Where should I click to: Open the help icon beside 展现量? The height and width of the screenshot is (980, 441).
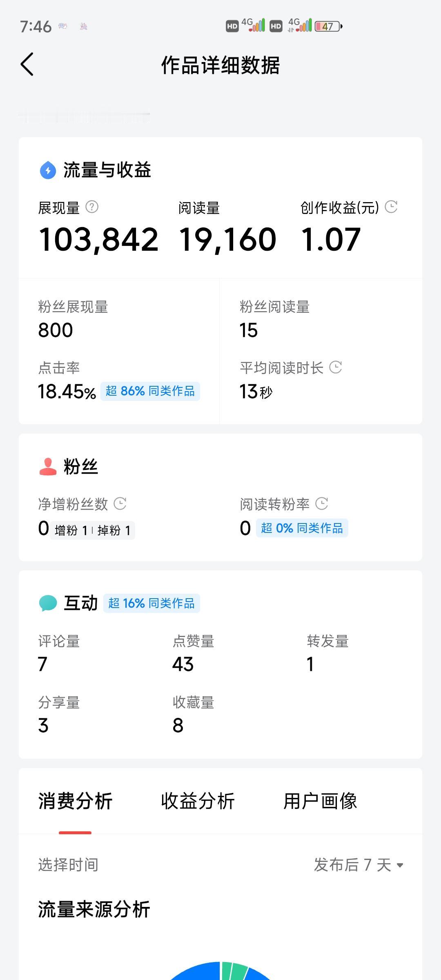(x=92, y=207)
